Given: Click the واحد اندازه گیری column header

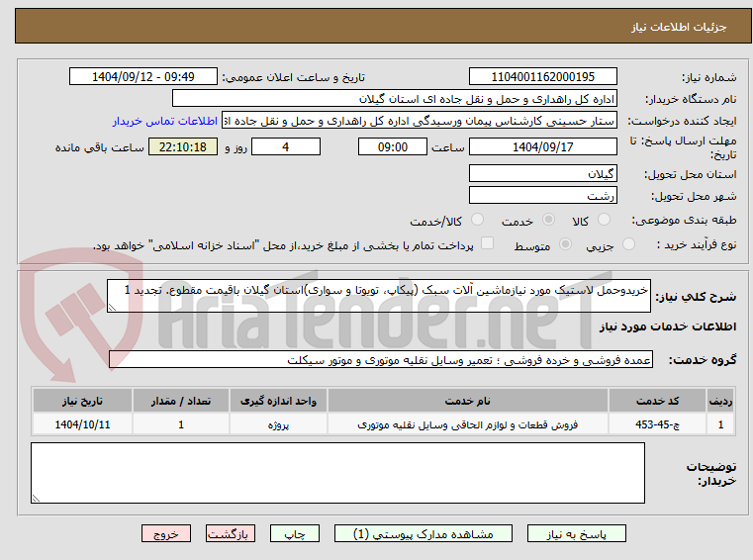Looking at the screenshot, I should [x=278, y=401].
